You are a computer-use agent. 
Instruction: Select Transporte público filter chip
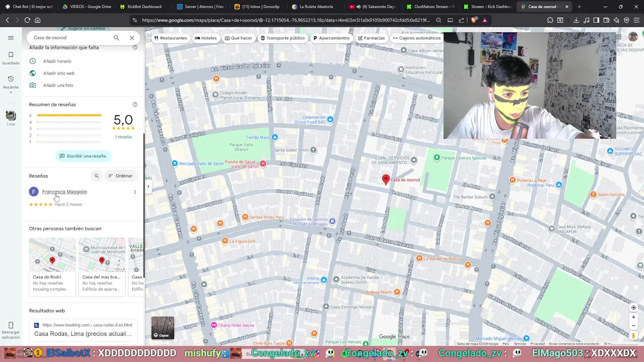tap(282, 38)
